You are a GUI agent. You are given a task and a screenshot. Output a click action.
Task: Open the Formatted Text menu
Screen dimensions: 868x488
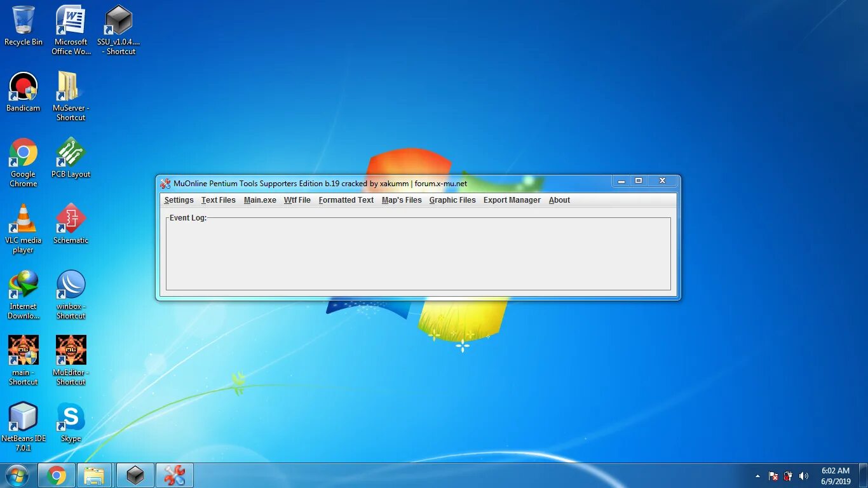point(346,200)
